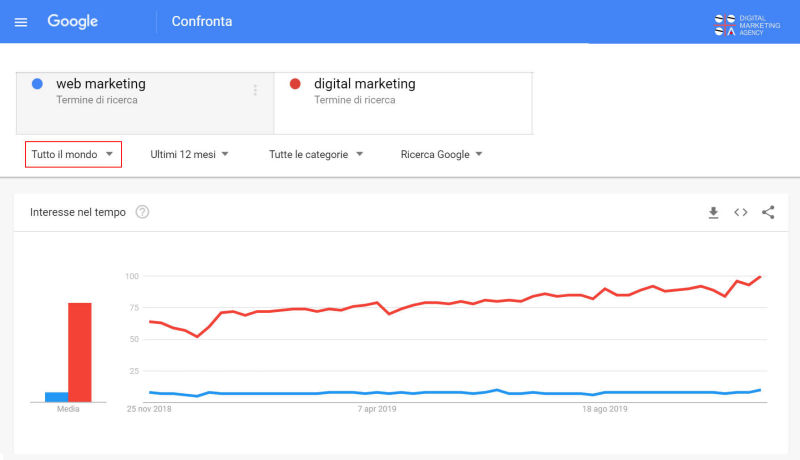This screenshot has width=800, height=460.
Task: Select the Confronta header title
Action: 202,21
